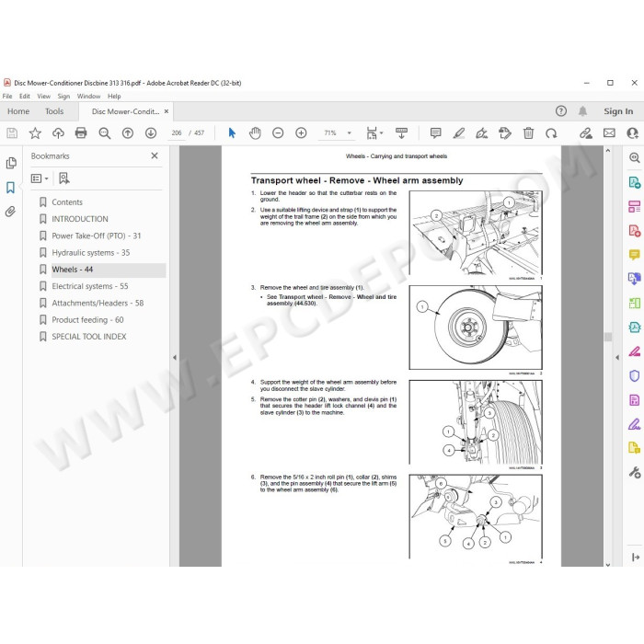Open bookmarks options dropdown menu
Screen dimensions: 644x644
coord(40,178)
